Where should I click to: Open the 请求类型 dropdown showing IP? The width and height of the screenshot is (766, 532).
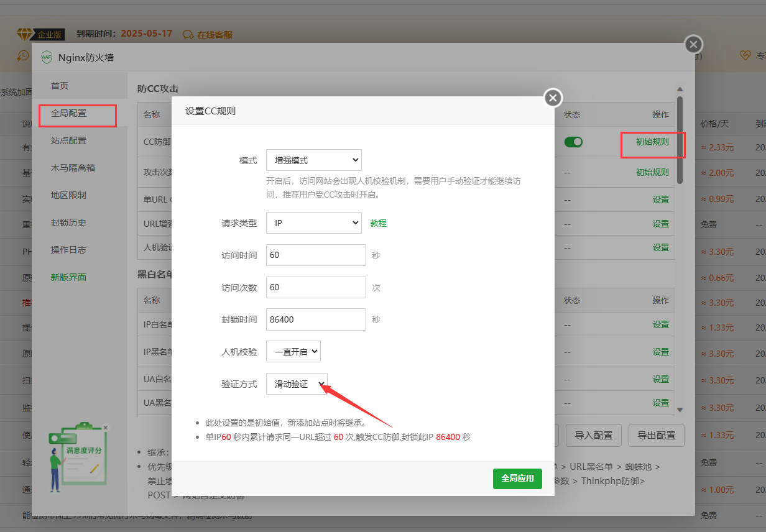[x=314, y=222]
